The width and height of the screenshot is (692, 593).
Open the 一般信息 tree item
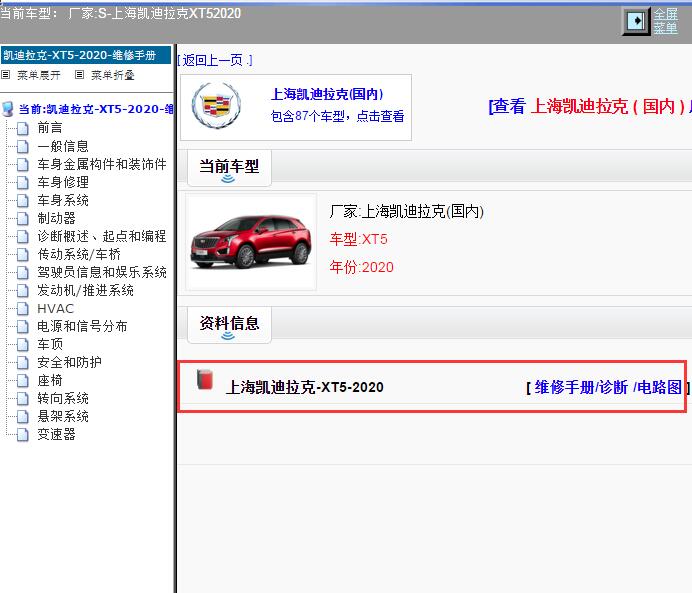(x=63, y=146)
